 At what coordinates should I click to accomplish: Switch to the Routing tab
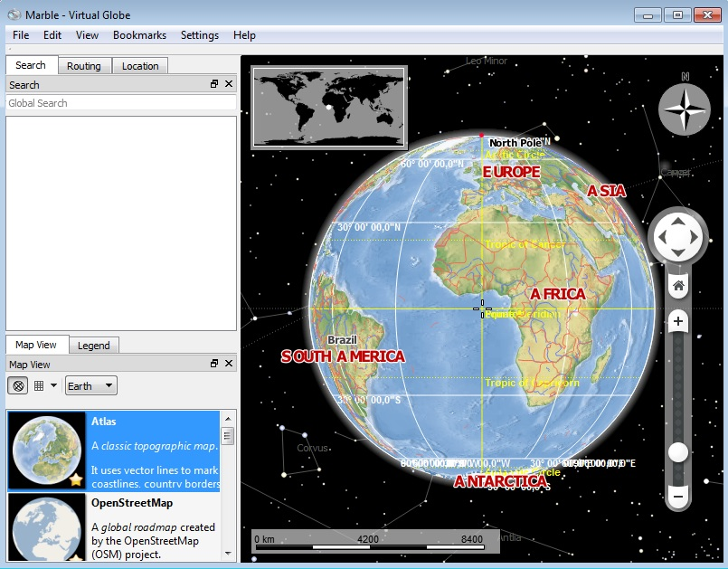(84, 66)
